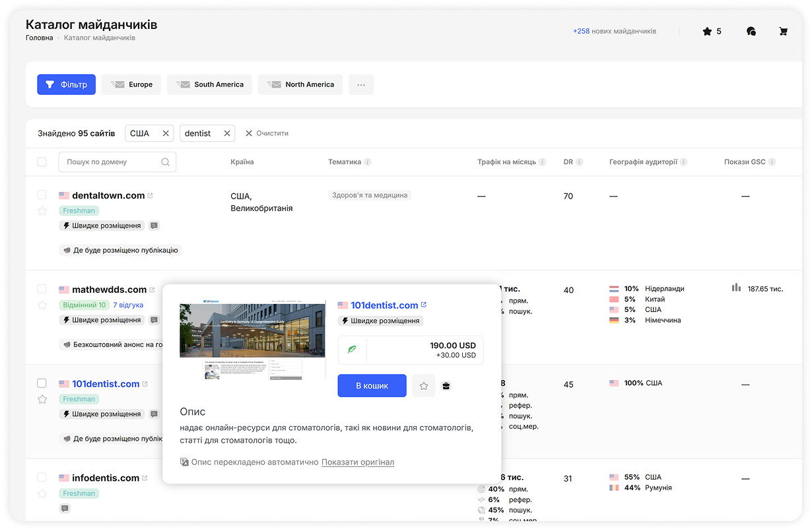This screenshot has width=812, height=531.
Task: Open external link icon next to dentaltown.com
Action: 151,196
